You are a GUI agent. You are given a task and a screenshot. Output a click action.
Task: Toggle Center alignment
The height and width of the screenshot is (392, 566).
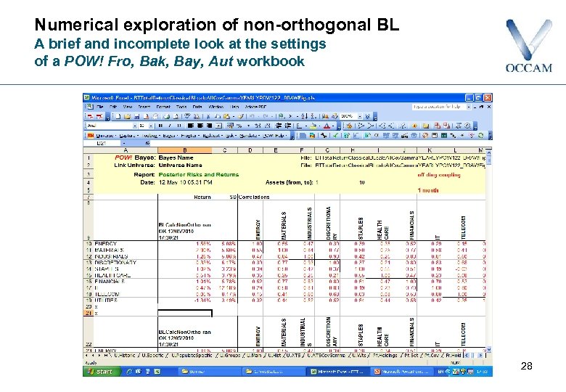point(200,126)
